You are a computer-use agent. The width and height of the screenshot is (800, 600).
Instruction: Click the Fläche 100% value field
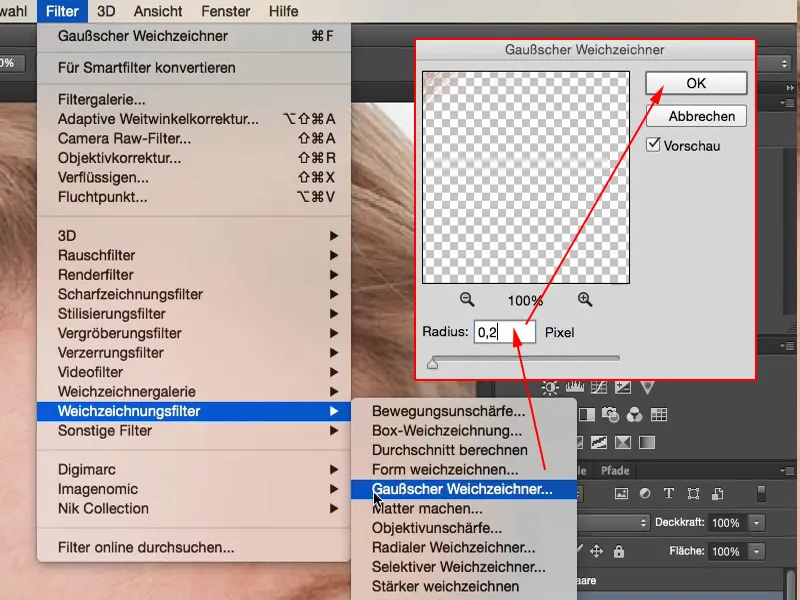click(x=726, y=551)
